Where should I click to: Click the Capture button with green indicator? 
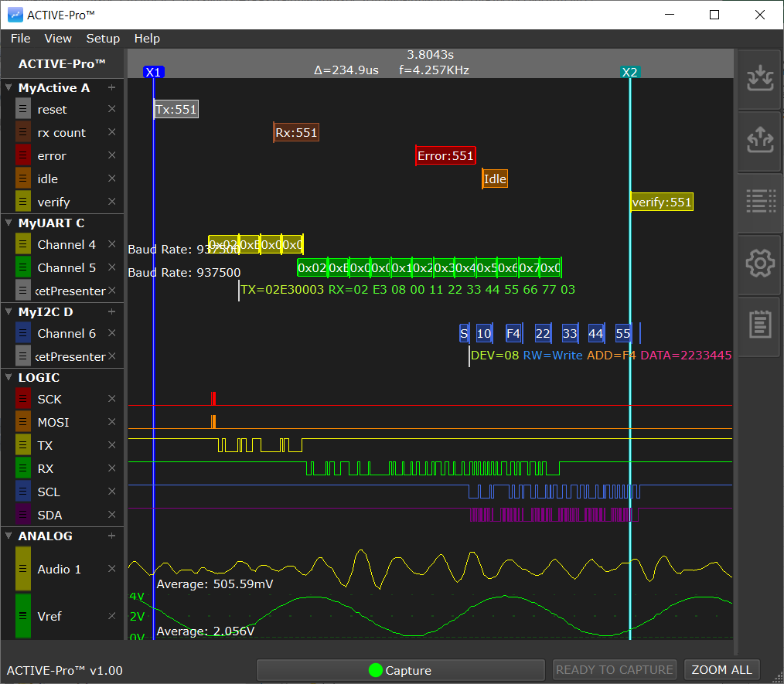pyautogui.click(x=401, y=669)
